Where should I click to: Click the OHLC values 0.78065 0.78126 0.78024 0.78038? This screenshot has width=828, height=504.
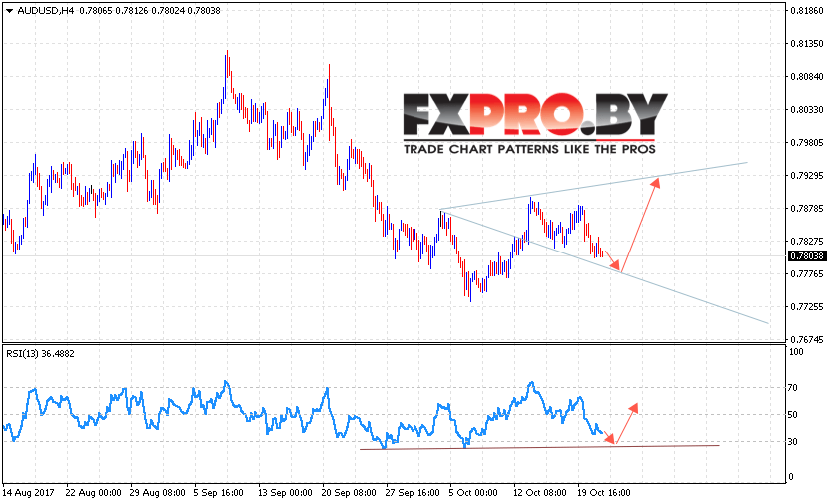coord(150,11)
